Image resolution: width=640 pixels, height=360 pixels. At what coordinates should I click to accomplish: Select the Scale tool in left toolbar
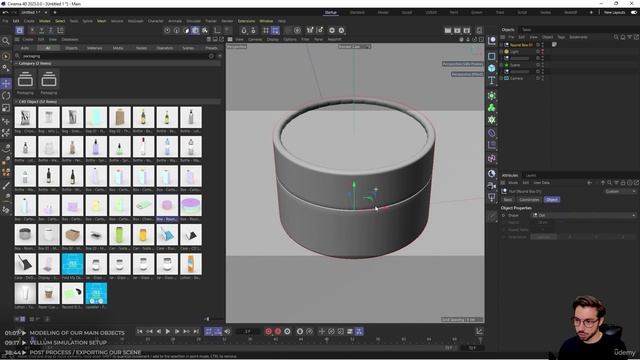pos(6,108)
